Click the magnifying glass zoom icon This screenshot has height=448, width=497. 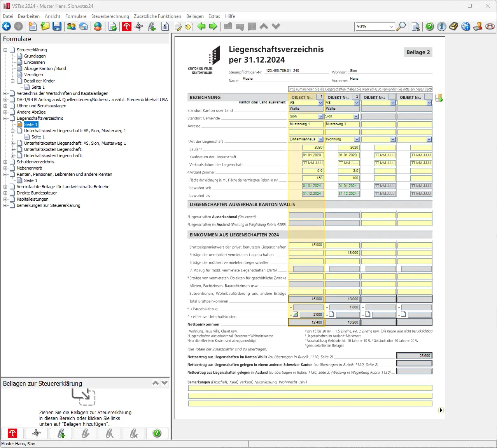(x=401, y=26)
